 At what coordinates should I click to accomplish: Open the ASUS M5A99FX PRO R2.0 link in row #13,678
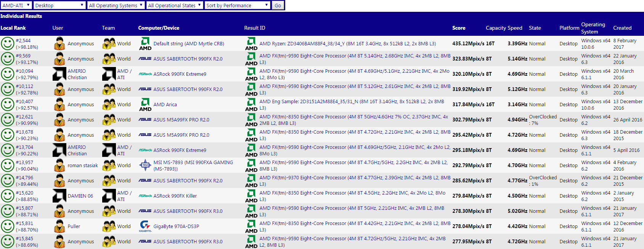(181, 135)
